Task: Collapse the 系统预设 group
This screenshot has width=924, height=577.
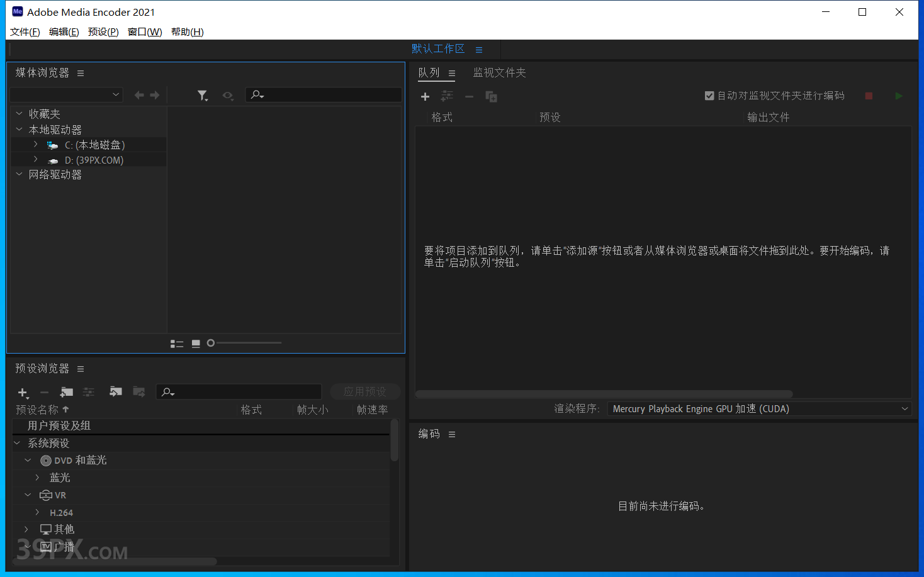Action: 17,444
